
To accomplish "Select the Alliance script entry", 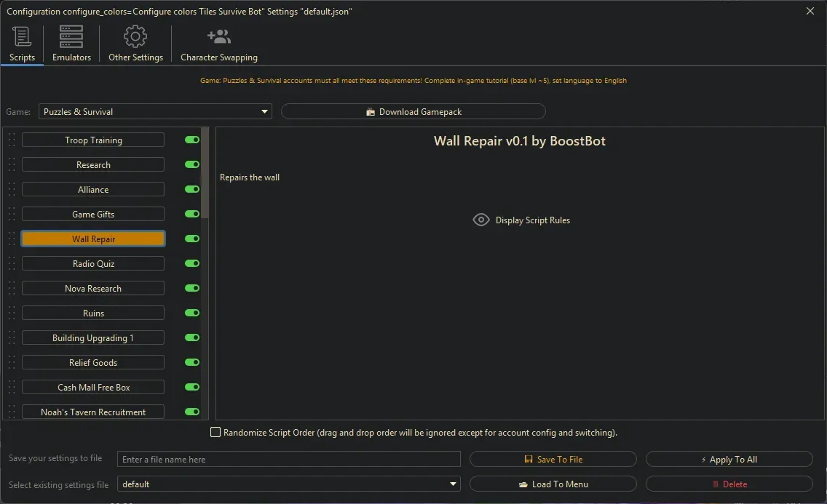I will [x=93, y=190].
